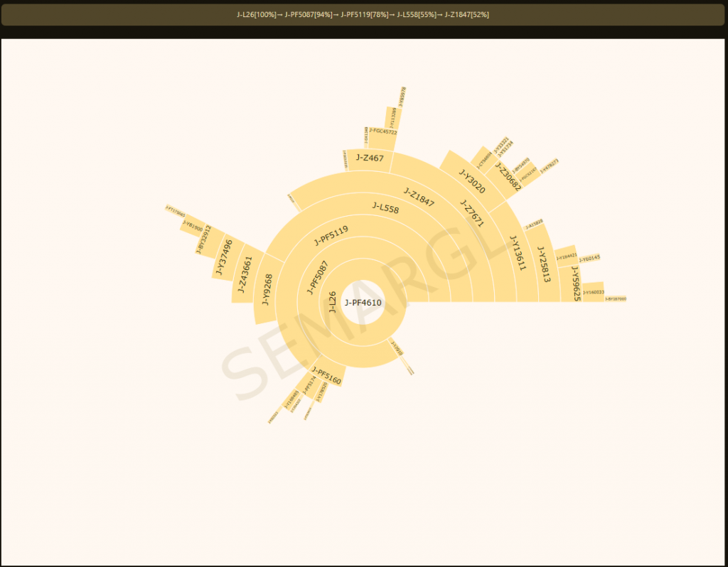
Task: Select the J-L26 ring segment
Action: click(332, 301)
